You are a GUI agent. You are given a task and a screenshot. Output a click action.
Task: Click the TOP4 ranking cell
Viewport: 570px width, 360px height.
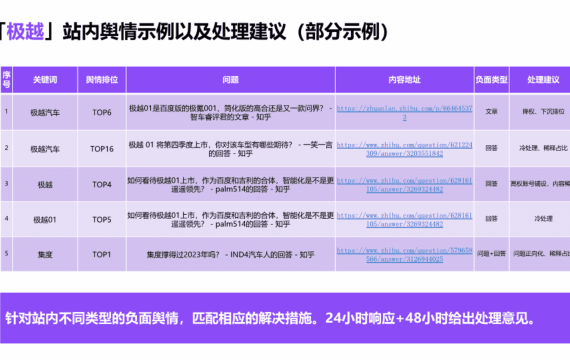[x=102, y=185]
